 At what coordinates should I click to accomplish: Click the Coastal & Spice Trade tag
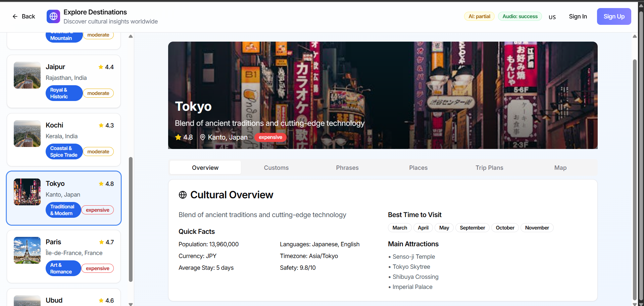[x=64, y=152]
